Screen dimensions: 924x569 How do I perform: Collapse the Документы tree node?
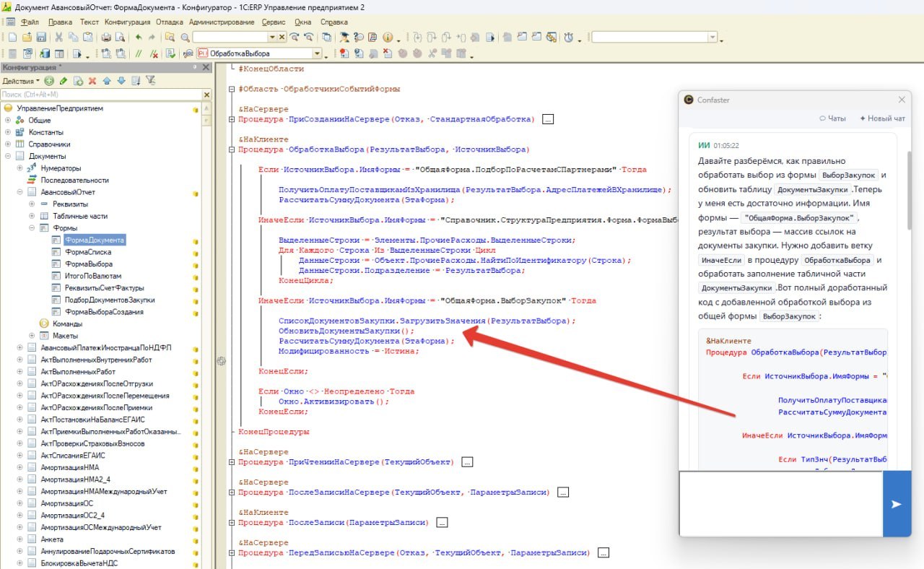click(8, 156)
